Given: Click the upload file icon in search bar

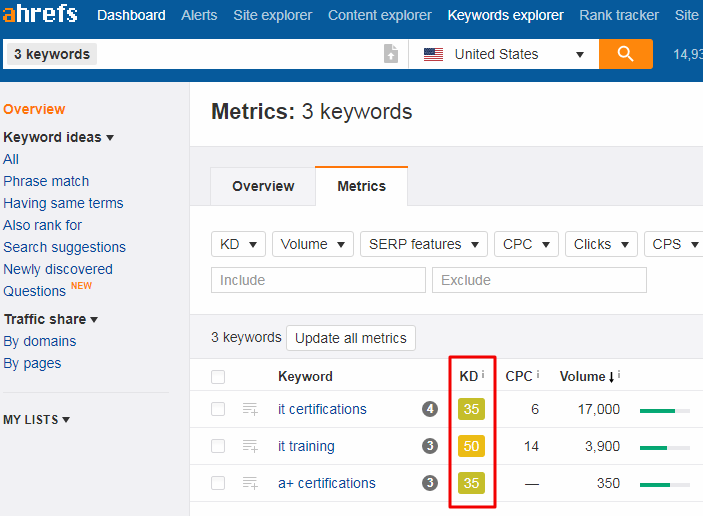Looking at the screenshot, I should click(391, 54).
